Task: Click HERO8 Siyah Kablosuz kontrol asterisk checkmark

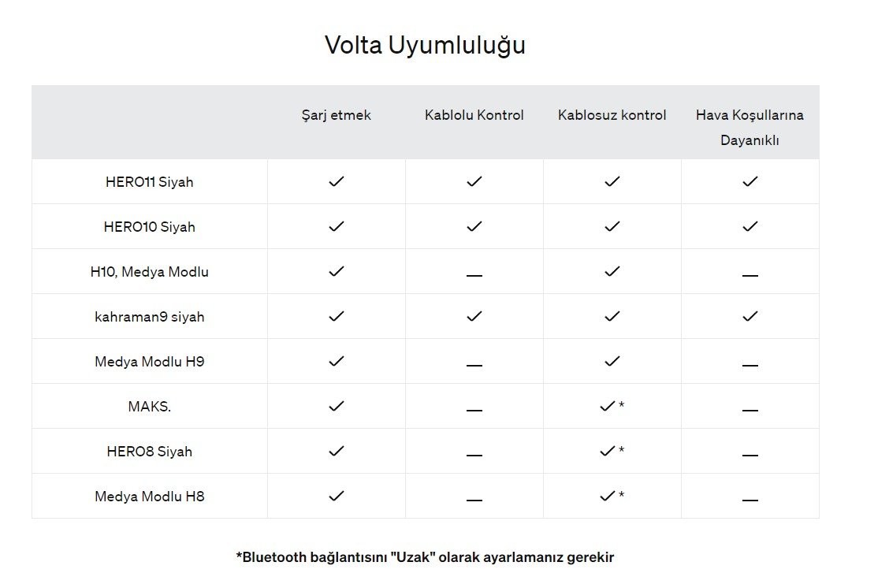Action: click(x=612, y=451)
